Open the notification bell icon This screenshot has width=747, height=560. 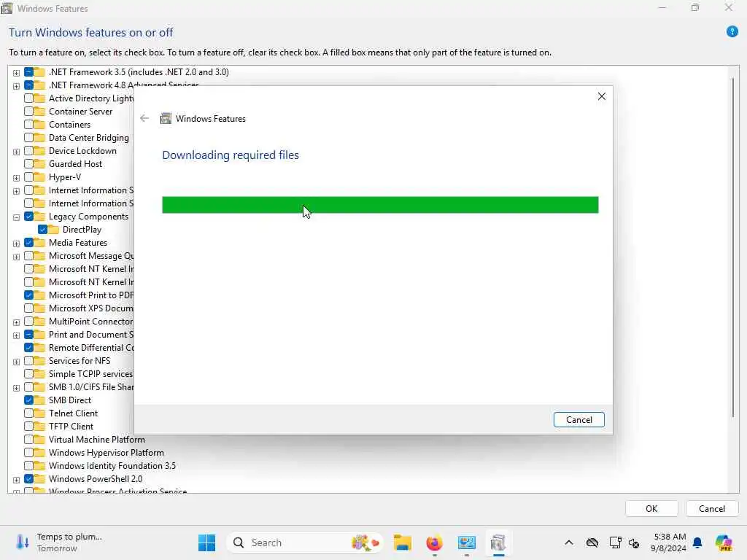pos(697,542)
